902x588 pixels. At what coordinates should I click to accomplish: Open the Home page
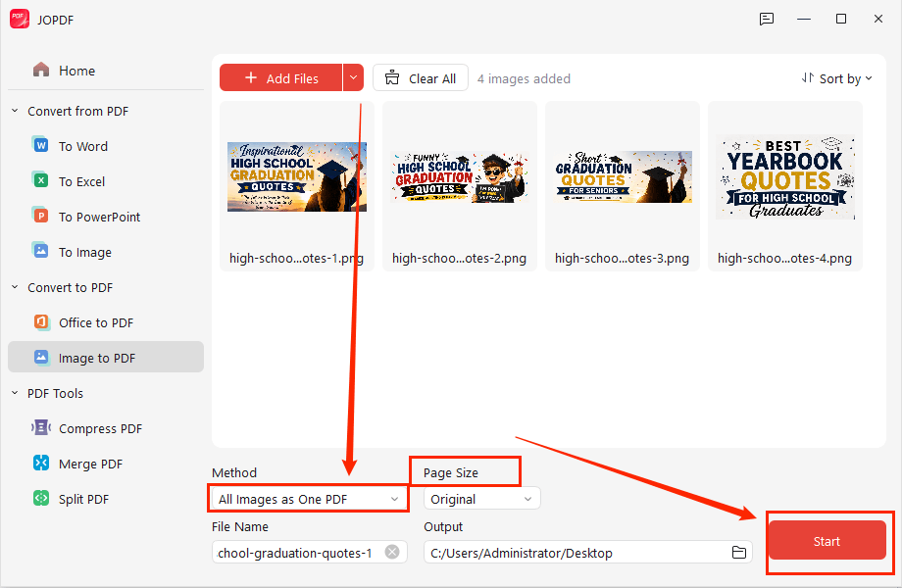coord(106,71)
